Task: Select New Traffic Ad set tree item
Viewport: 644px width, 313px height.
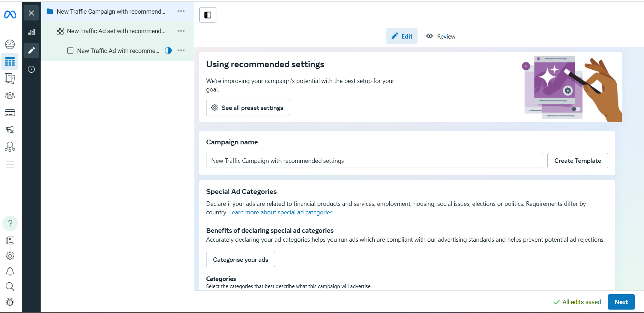Action: pyautogui.click(x=117, y=31)
